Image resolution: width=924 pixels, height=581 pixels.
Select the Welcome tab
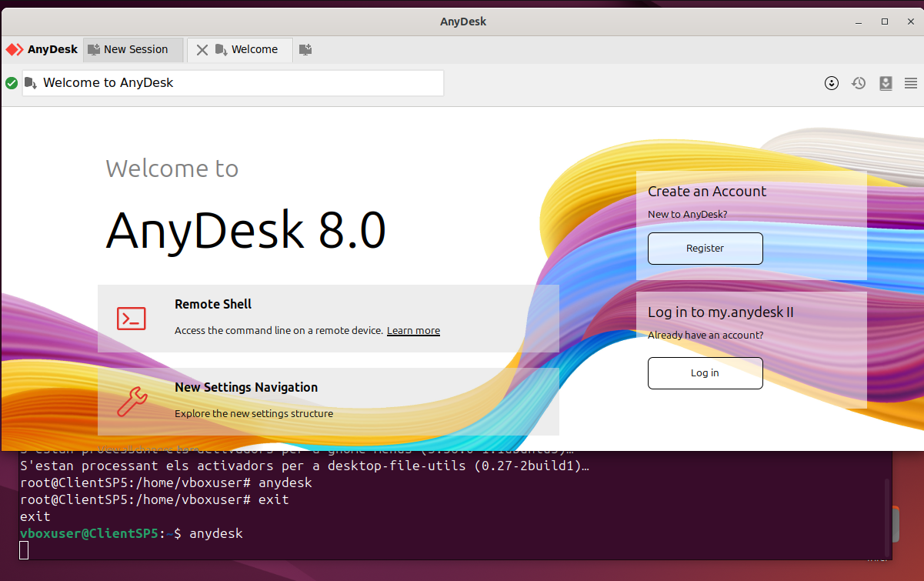coord(254,49)
